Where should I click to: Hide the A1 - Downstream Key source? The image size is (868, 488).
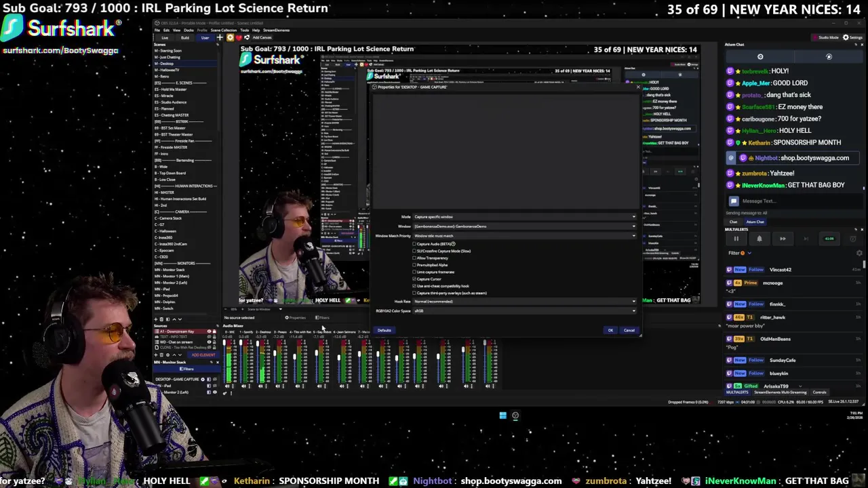point(209,331)
